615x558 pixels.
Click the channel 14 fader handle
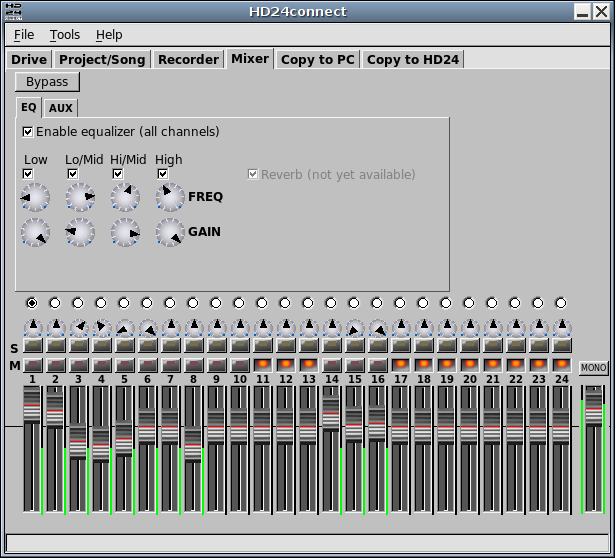[332, 414]
